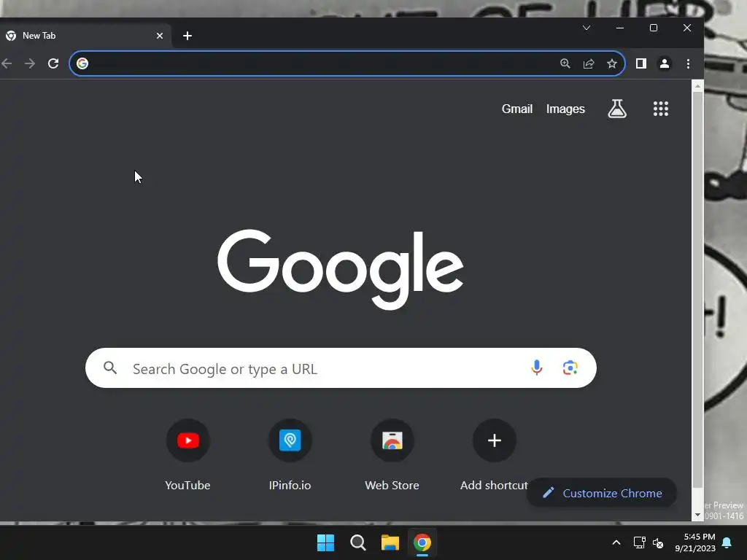
Task: Open the Google apps grid
Action: coord(661,109)
